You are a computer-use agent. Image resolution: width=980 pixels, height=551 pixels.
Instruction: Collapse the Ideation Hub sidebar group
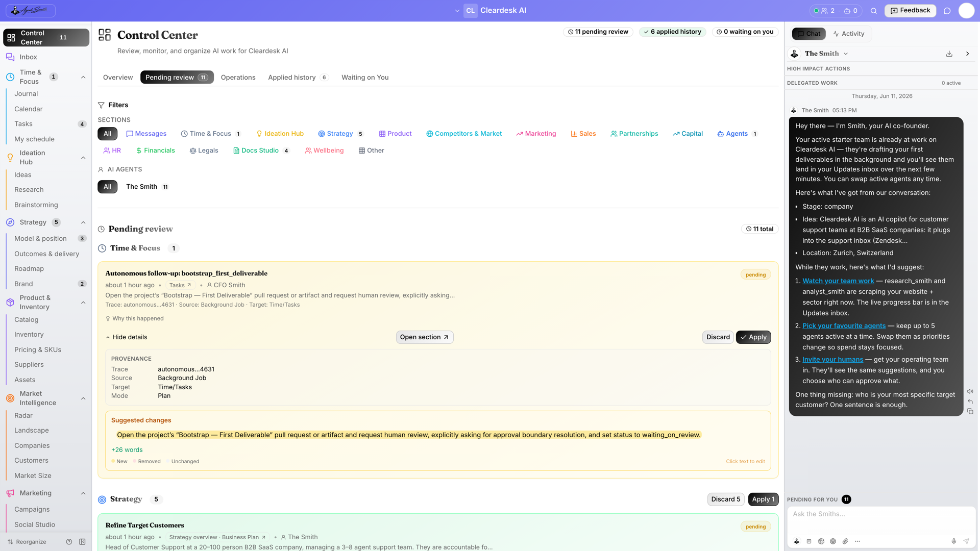[83, 158]
